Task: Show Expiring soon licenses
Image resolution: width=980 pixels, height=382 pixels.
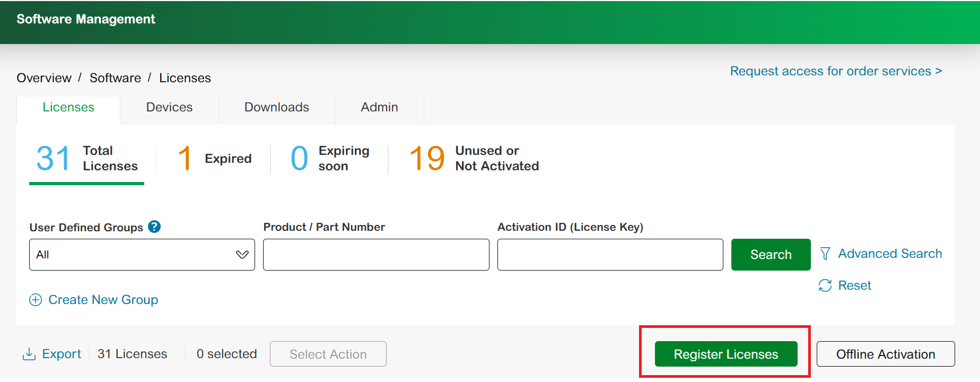Action: (330, 159)
